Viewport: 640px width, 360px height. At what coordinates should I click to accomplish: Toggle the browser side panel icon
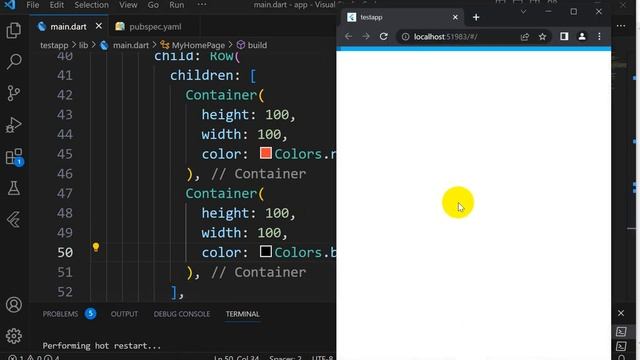(564, 36)
